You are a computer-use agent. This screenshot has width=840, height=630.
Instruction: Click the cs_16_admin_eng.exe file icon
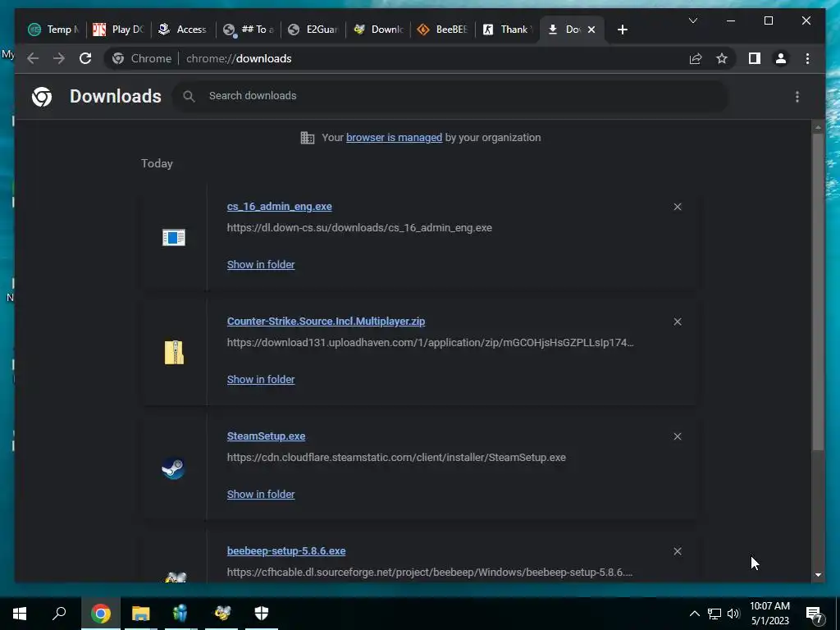click(174, 237)
